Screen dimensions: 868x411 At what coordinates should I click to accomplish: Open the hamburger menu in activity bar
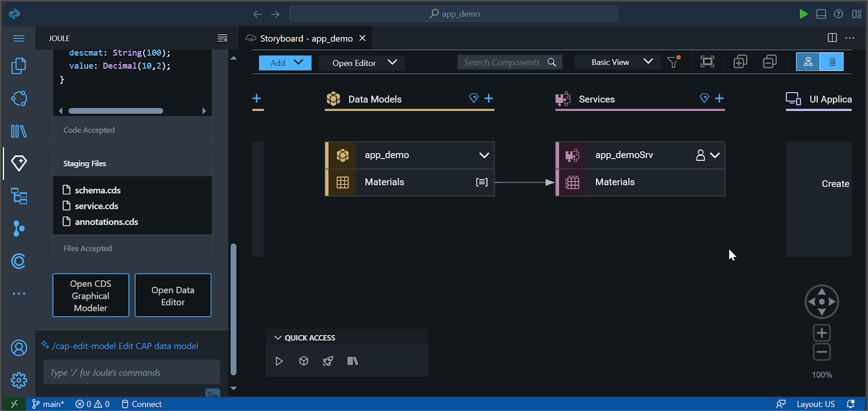tap(19, 38)
